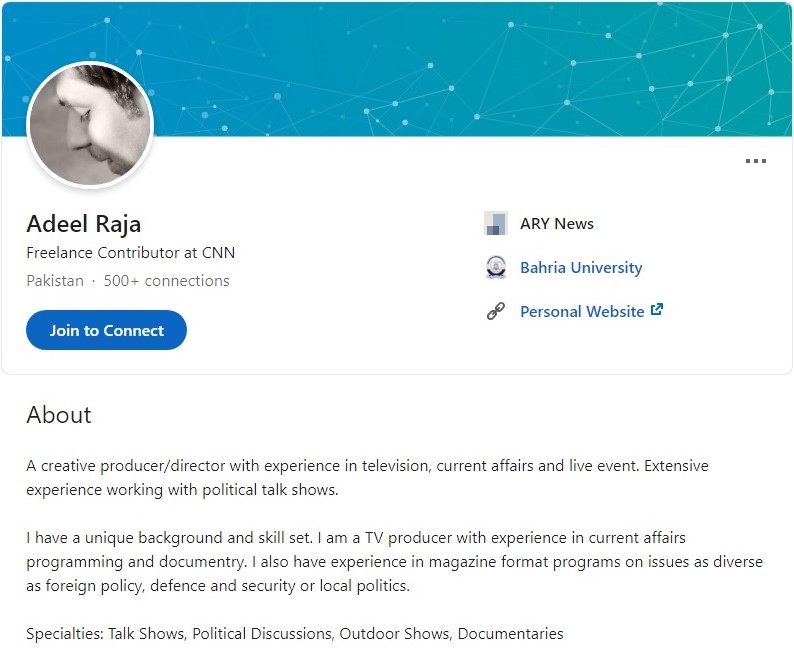The width and height of the screenshot is (794, 655).
Task: Click the Bahria University crest icon
Action: [496, 267]
